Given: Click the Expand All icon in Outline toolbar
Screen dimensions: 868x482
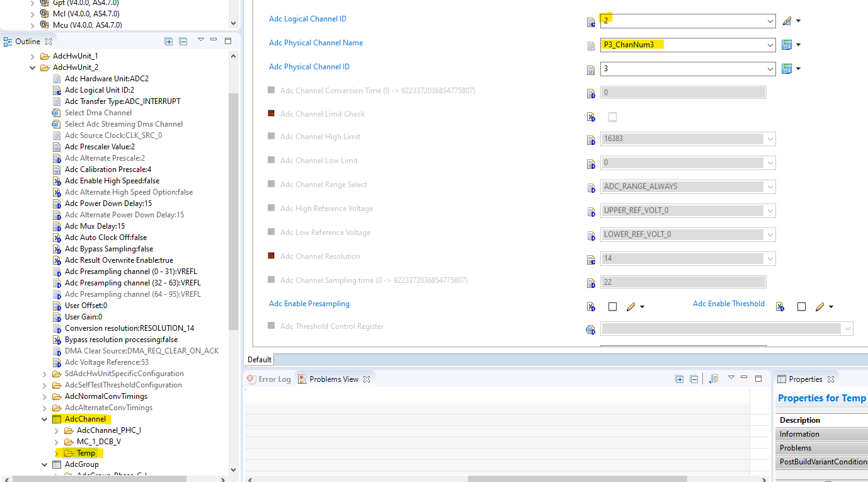Looking at the screenshot, I should [x=169, y=42].
